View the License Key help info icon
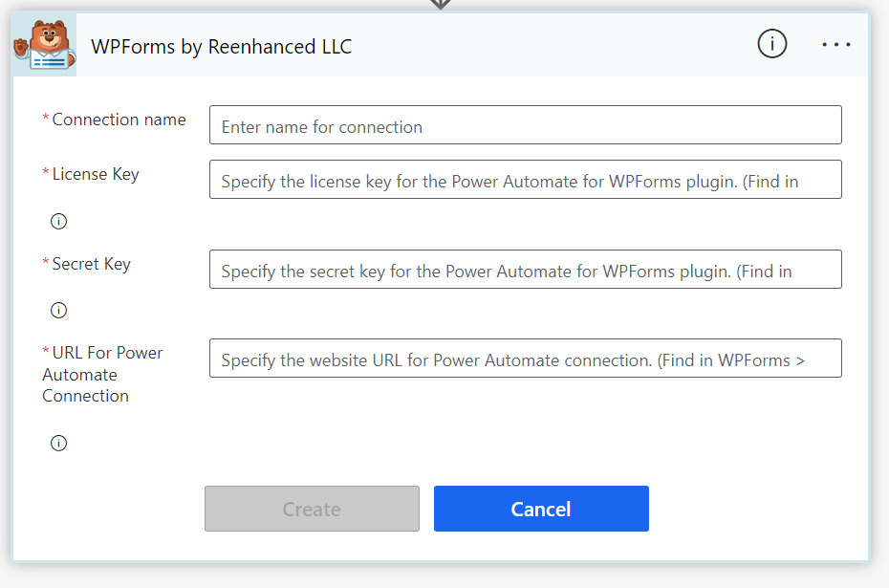Image resolution: width=889 pixels, height=588 pixels. pos(58,221)
